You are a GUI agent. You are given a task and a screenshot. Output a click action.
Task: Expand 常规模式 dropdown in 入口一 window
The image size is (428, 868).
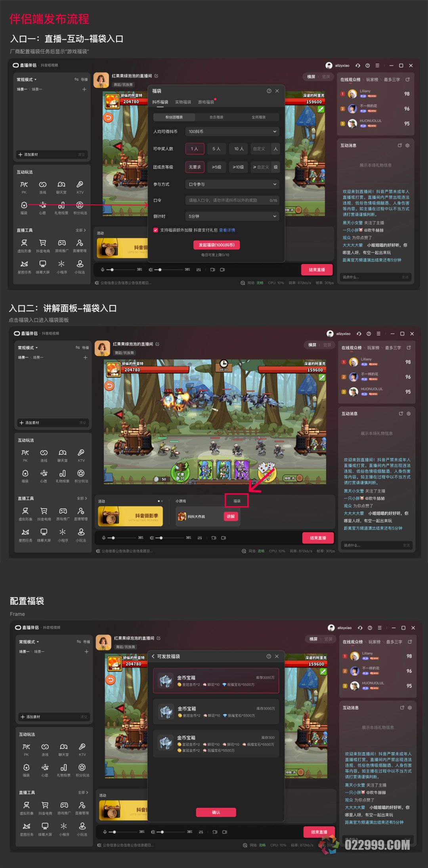[x=27, y=80]
